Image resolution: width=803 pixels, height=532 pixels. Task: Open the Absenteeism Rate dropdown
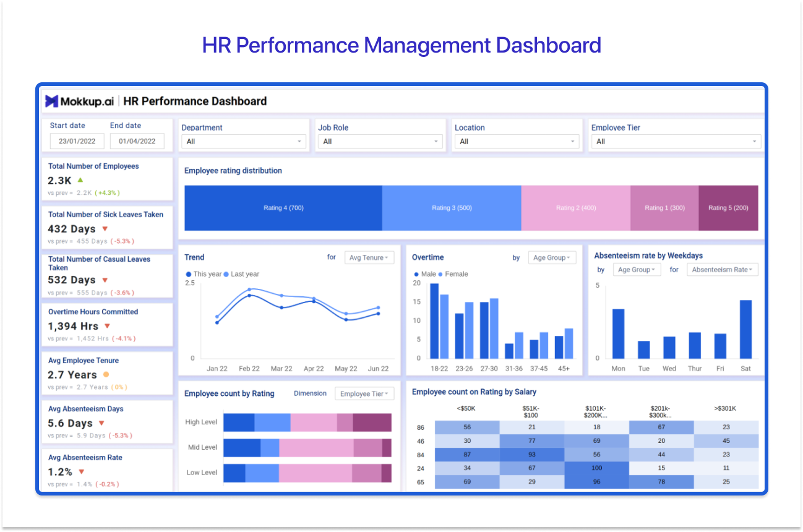(x=723, y=270)
